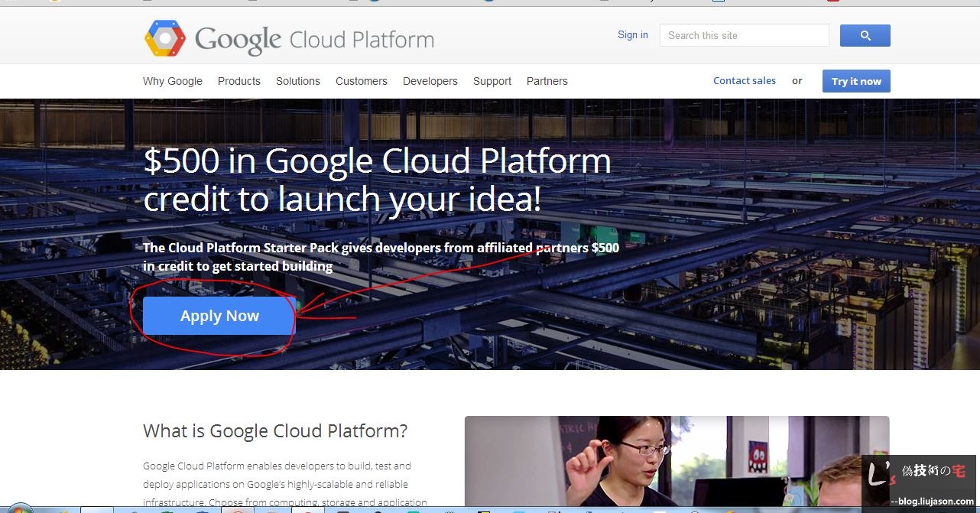The height and width of the screenshot is (513, 980).
Task: Click the '$500 in Google Cloud Platform' headline
Action: 378,180
